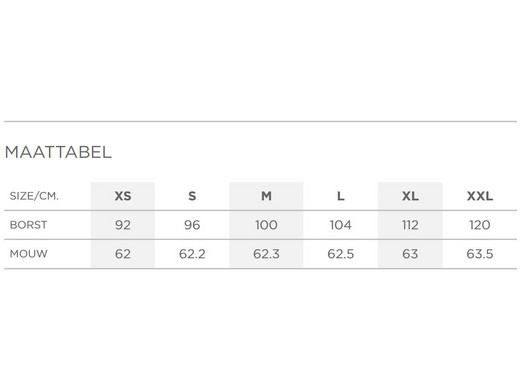520x390 pixels.
Task: Click the borst value 112
Action: coord(410,225)
